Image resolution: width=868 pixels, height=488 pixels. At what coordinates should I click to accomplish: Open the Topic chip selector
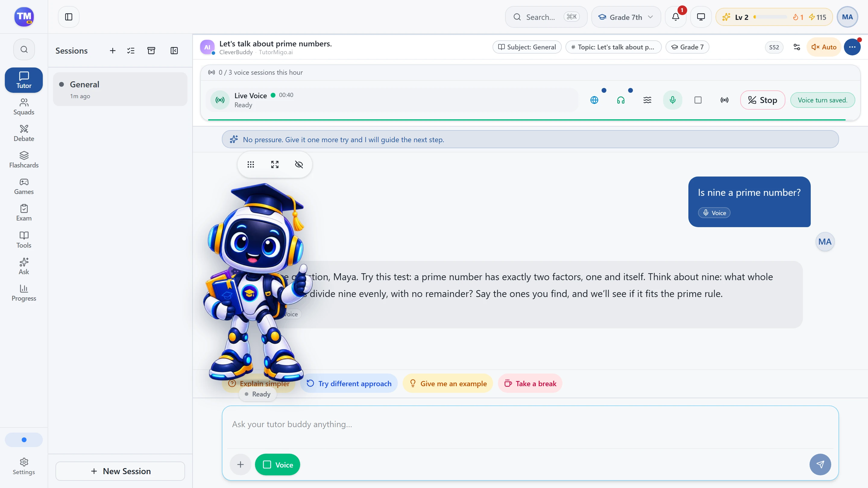[x=613, y=47]
